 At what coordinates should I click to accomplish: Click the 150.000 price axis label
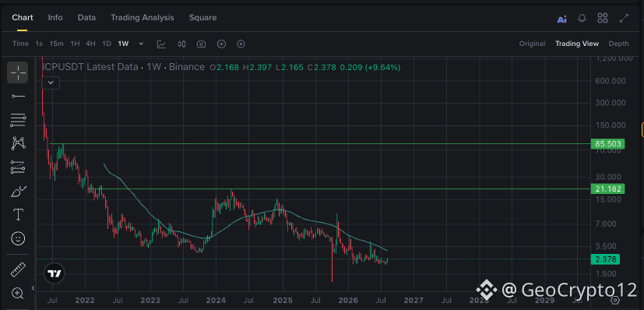click(x=611, y=125)
